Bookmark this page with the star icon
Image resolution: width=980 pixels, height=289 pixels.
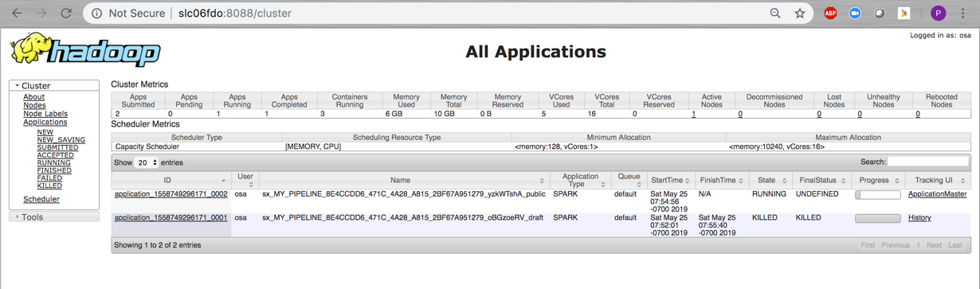click(x=800, y=14)
